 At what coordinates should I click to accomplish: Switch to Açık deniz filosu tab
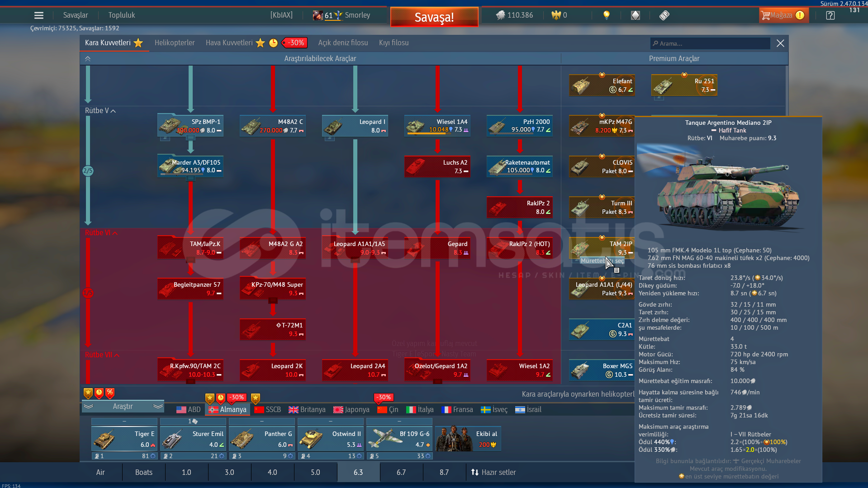pos(343,43)
